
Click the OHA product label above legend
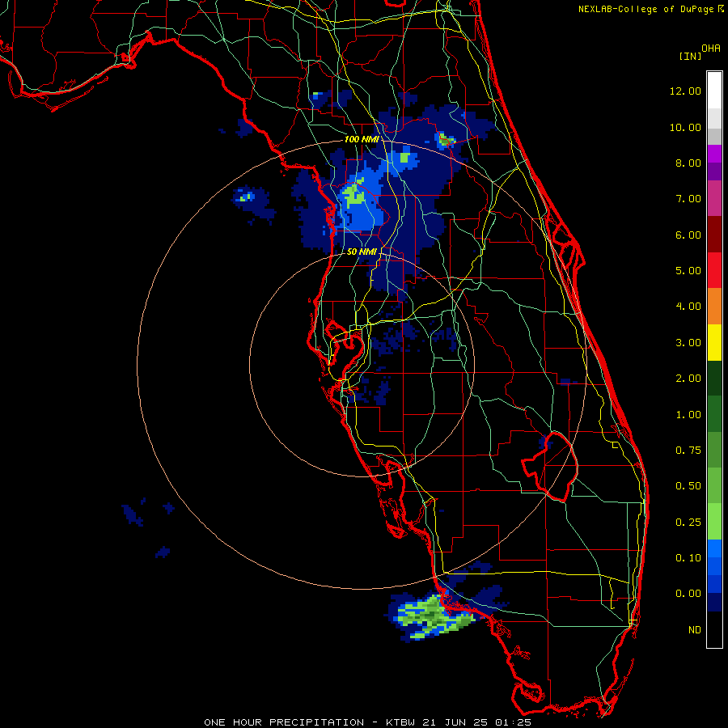click(x=711, y=49)
